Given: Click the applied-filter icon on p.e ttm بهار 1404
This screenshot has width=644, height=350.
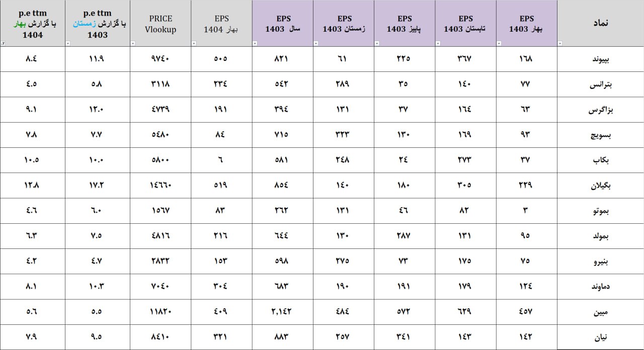Looking at the screenshot, I should pos(3,44).
